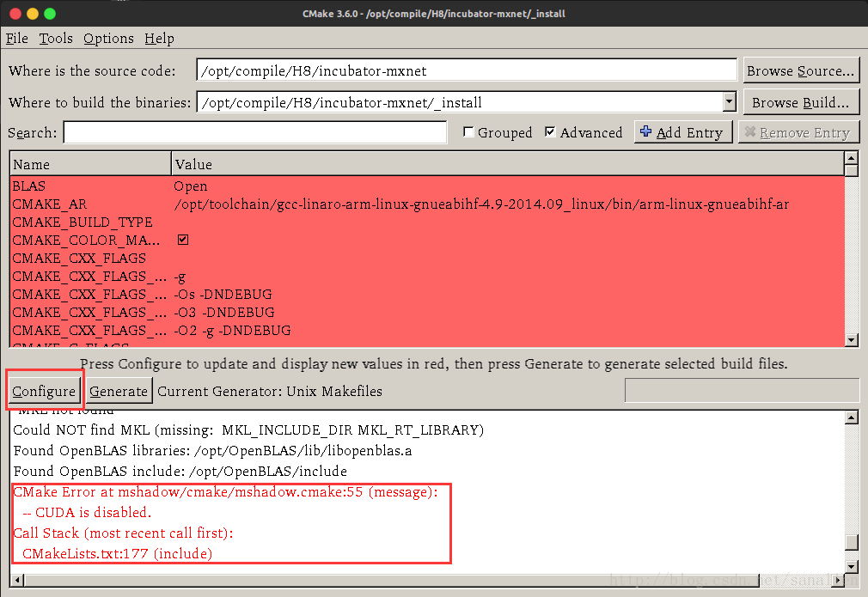Click output log horizontal scroll left arrow
Image resolution: width=868 pixels, height=597 pixels.
tap(17, 580)
